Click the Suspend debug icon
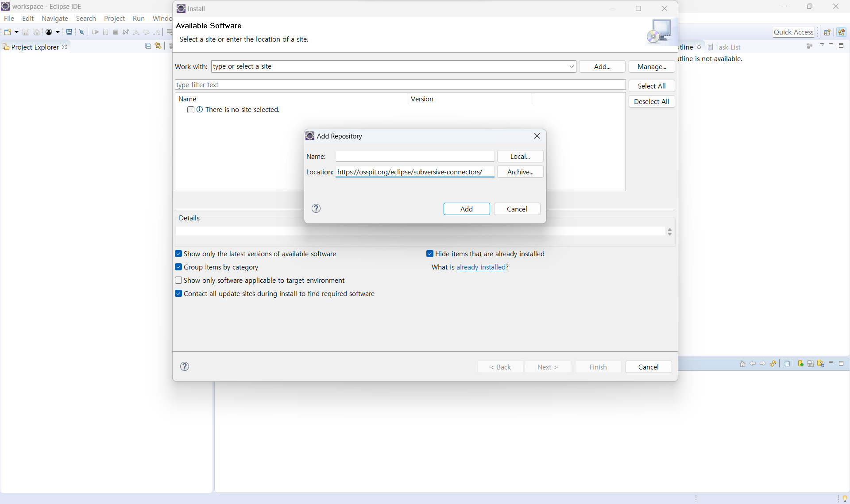This screenshot has width=850, height=504. point(105,32)
